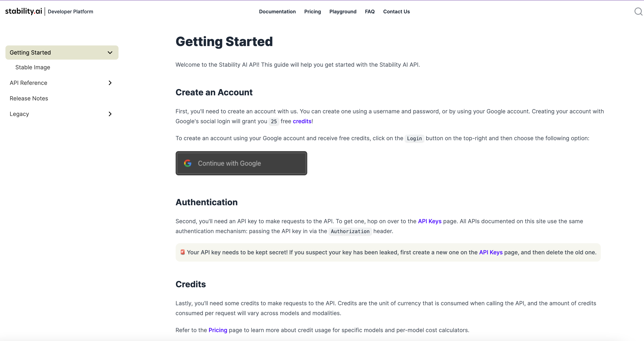This screenshot has width=644, height=341.
Task: Select Contact Us in header
Action: [396, 12]
